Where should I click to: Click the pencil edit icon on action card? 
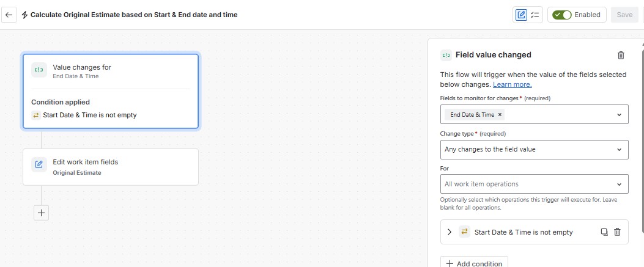pos(39,164)
